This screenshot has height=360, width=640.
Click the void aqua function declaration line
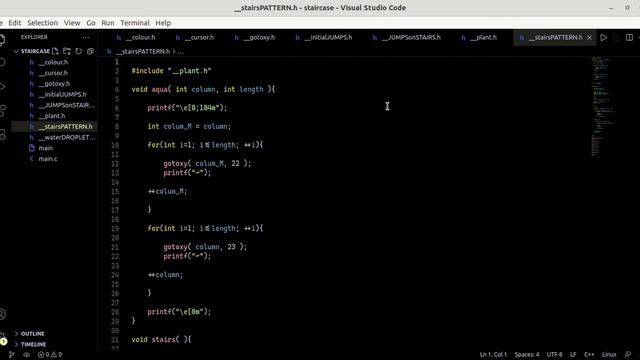point(203,89)
